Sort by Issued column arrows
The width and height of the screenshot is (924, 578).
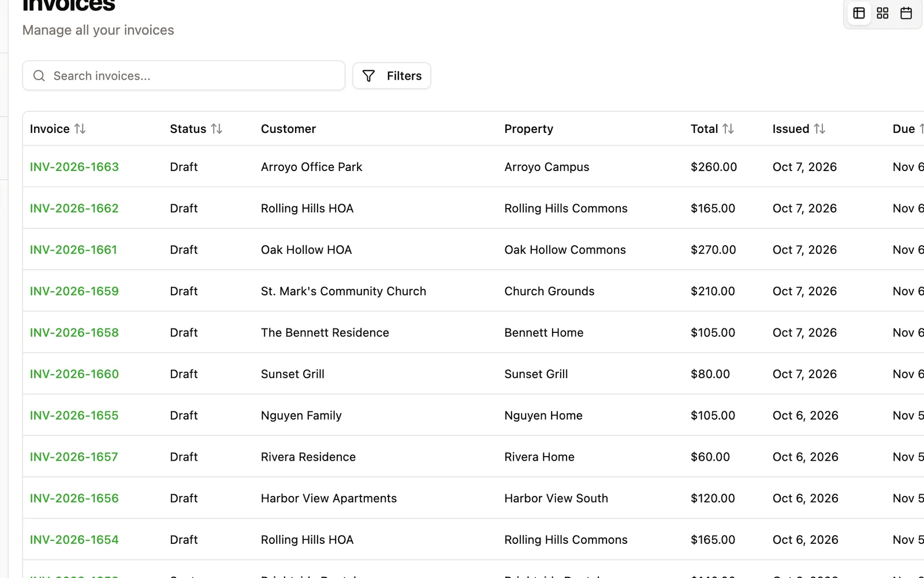[x=819, y=129]
